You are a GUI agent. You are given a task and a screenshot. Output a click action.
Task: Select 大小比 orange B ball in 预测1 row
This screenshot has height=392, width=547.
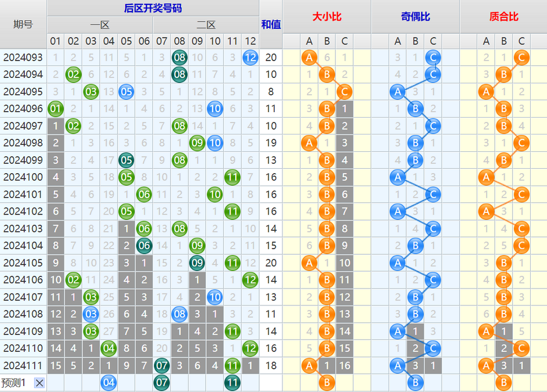(x=327, y=383)
